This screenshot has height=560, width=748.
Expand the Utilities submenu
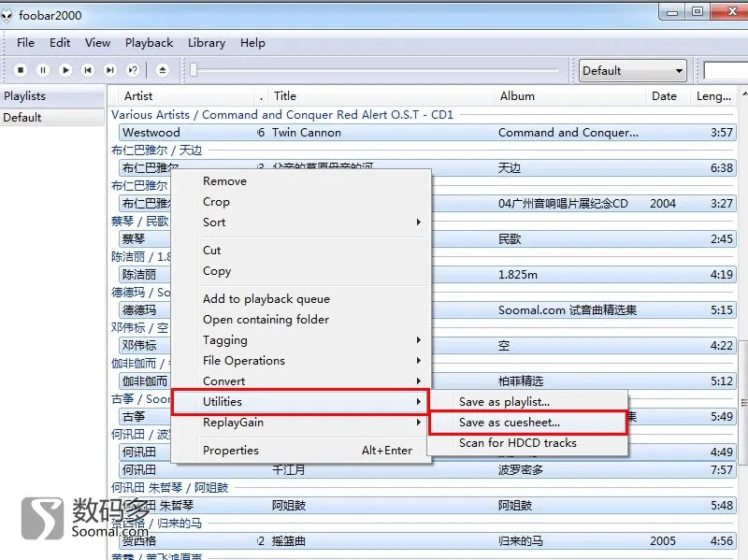(x=301, y=402)
